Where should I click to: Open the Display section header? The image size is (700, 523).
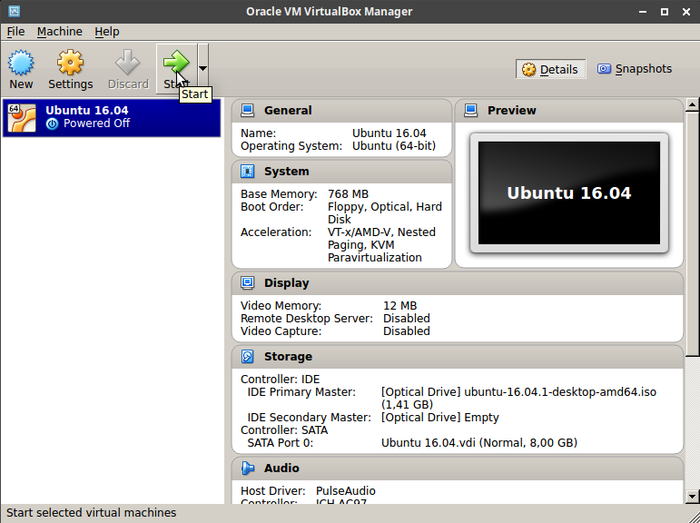(458, 283)
